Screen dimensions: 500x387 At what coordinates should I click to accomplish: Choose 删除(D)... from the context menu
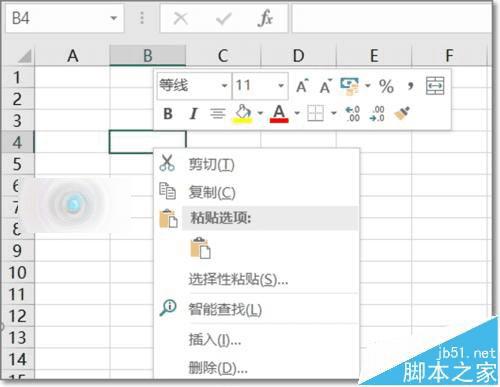[x=257, y=367]
